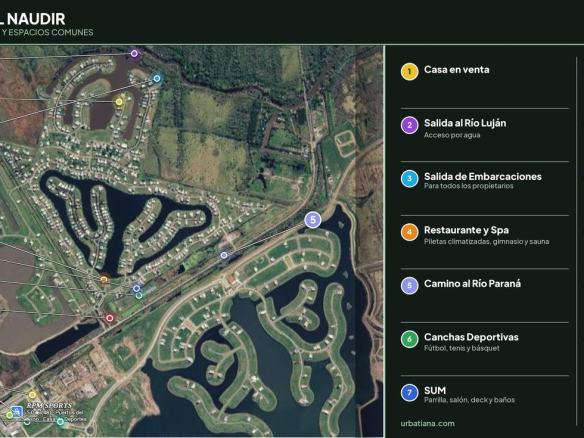
Task: Click the 'Canchas Deportivas' legend title
Action: click(471, 337)
